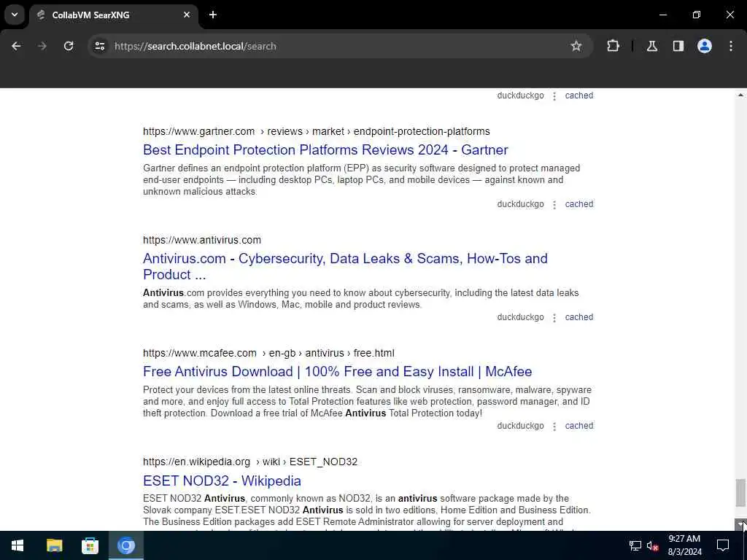Open cached version of Antivirus.com result
This screenshot has width=747, height=560.
tap(578, 317)
